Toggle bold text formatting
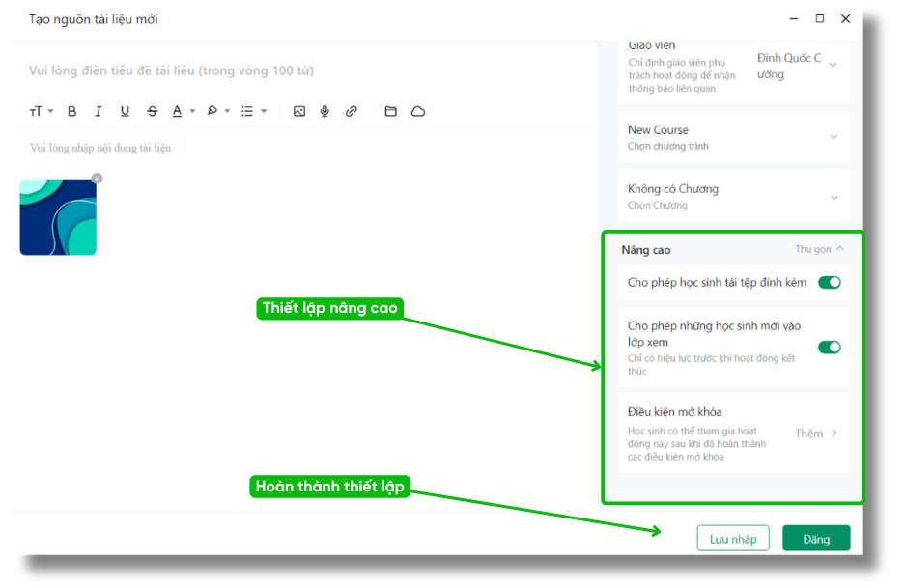This screenshot has height=588, width=905. tap(72, 112)
